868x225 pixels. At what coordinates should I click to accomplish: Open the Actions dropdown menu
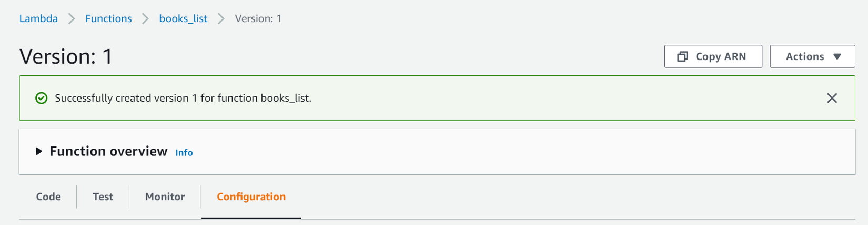(812, 56)
